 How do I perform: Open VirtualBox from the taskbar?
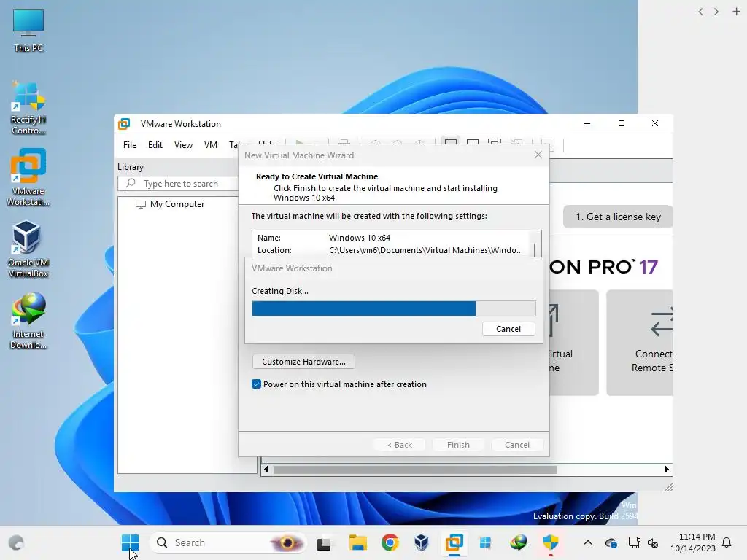[422, 542]
